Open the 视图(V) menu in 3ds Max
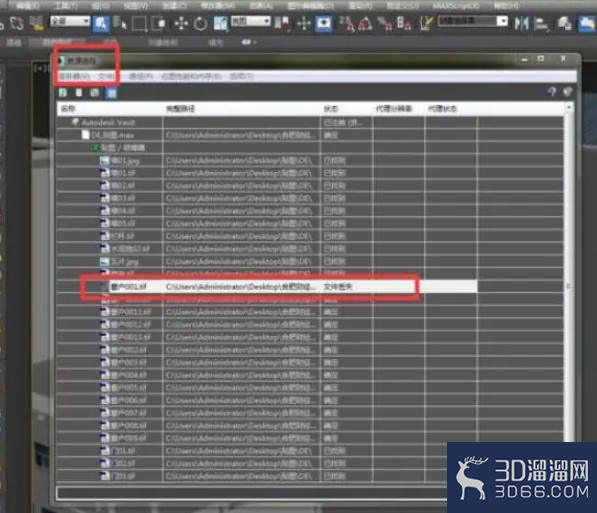Viewport: 597px width, 513px height. pos(136,5)
